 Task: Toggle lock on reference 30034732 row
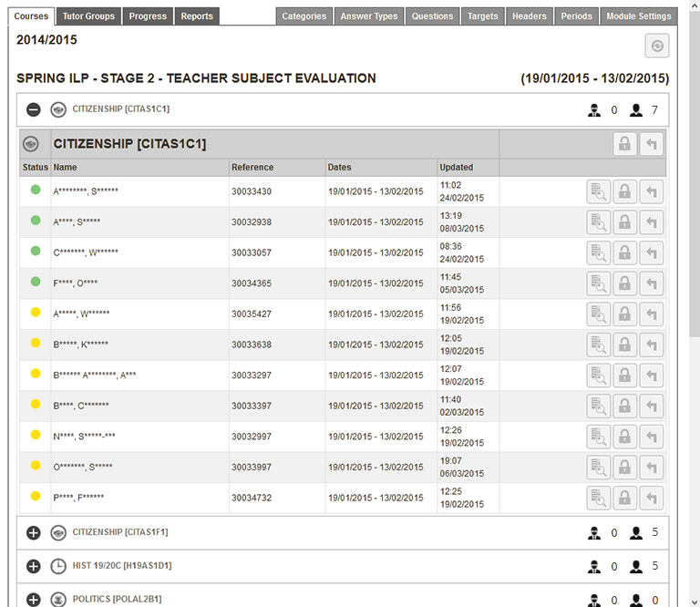click(x=625, y=498)
